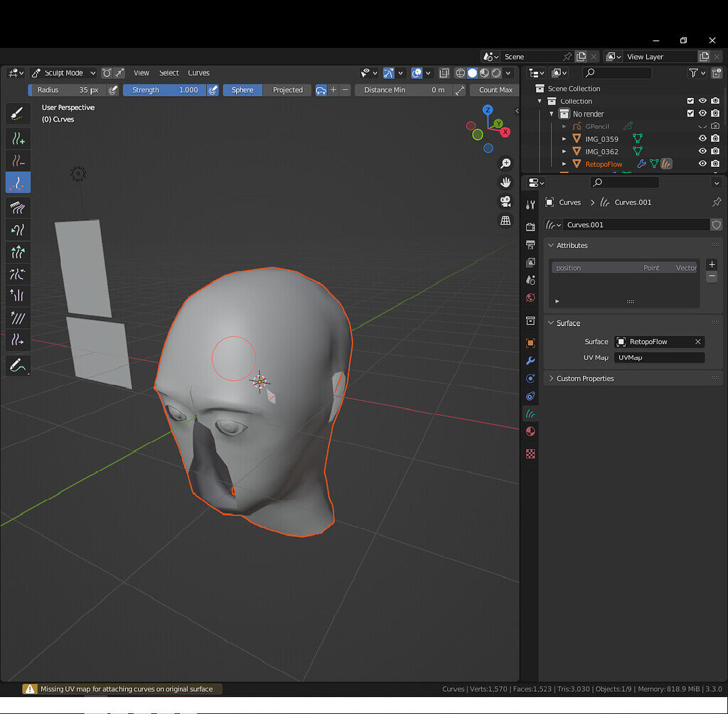This screenshot has width=728, height=714.
Task: Expand the RetopoFlow object in the outliner
Action: tap(562, 163)
